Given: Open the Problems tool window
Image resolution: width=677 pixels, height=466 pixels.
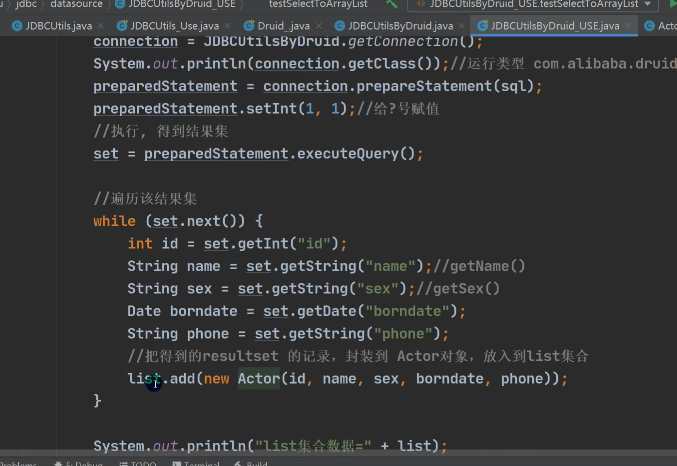Looking at the screenshot, I should coord(18,463).
